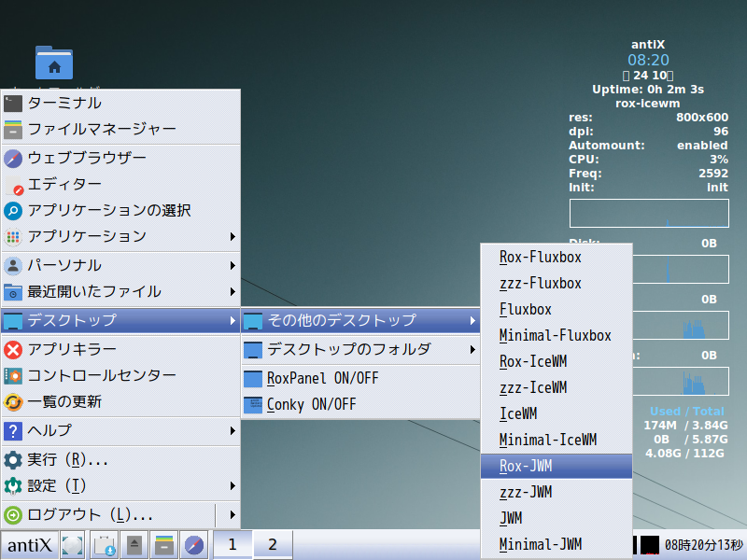Click the show desktop taskbar icon

coord(73,545)
